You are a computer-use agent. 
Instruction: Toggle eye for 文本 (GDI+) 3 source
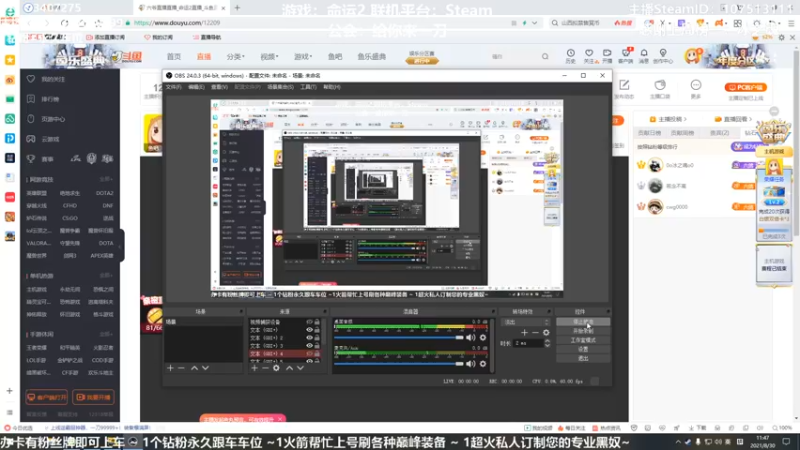tap(309, 345)
